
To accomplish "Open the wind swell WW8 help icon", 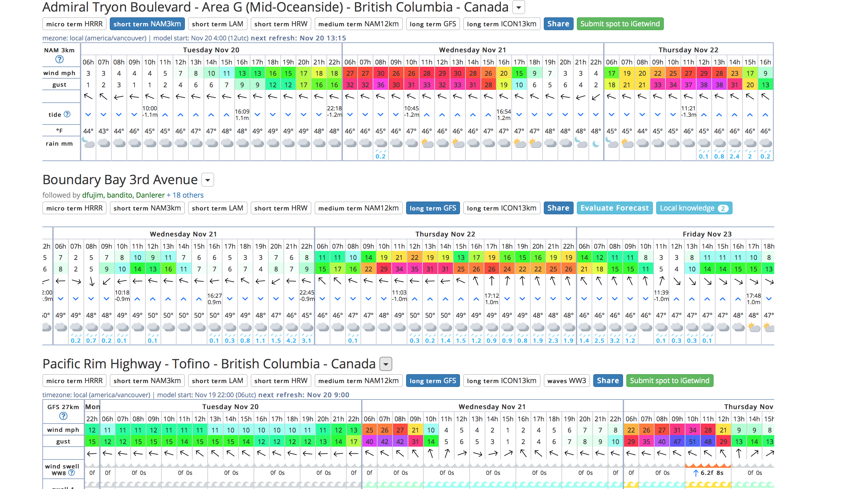I will point(72,473).
